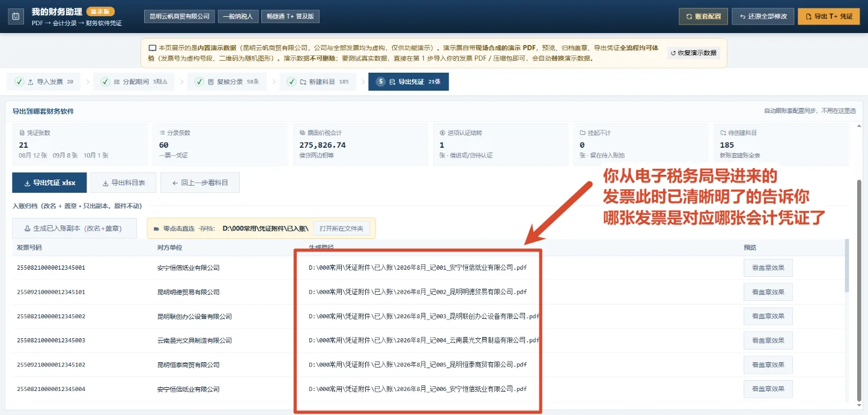Click 看盖章效果 for 记004 row
Image resolution: width=868 pixels, height=415 pixels.
[x=768, y=340]
